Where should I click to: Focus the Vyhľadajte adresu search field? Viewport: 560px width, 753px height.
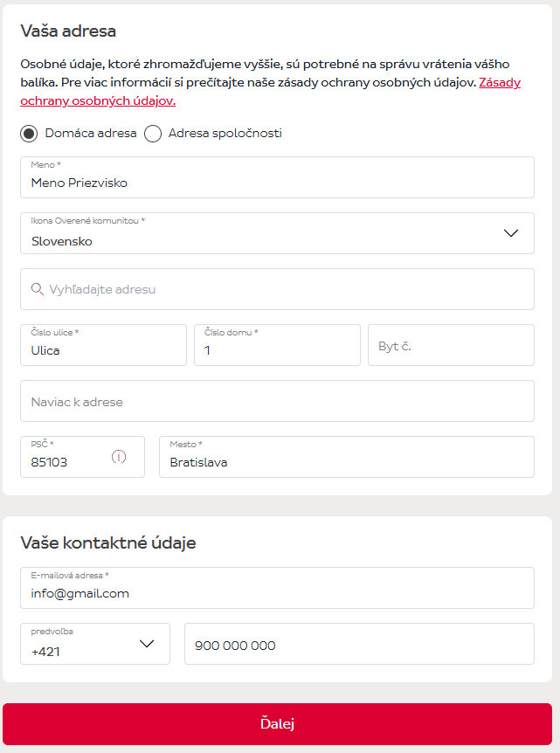point(288,289)
